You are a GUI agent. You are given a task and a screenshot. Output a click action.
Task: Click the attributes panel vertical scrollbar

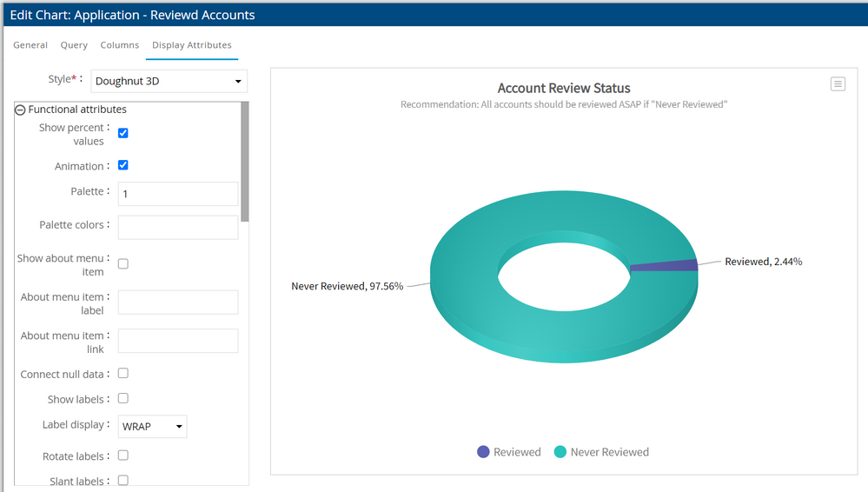[x=245, y=161]
